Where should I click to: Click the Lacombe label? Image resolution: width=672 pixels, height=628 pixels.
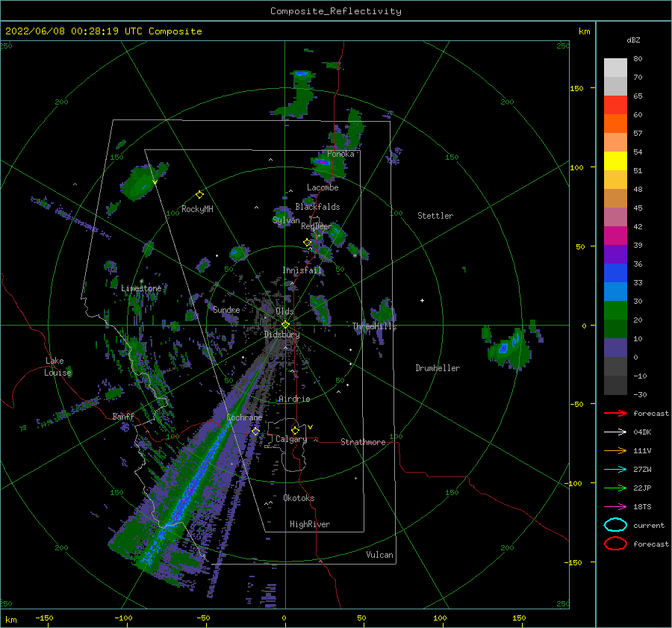pos(323,187)
